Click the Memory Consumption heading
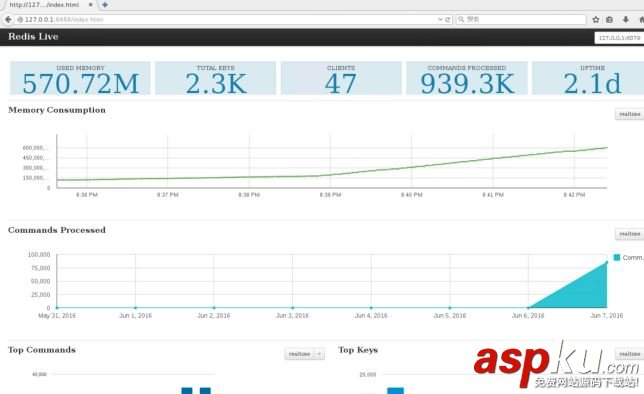644x394 pixels. [57, 110]
